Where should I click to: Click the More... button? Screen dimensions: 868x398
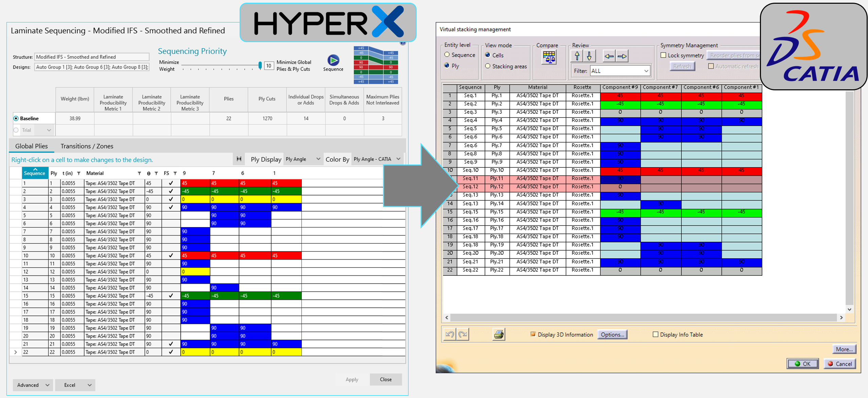(844, 349)
